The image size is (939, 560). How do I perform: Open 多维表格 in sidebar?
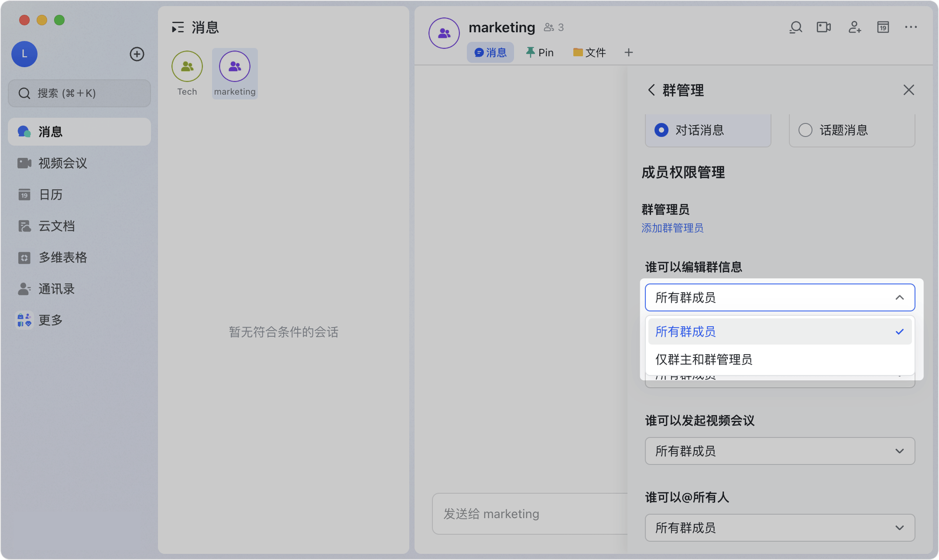click(79, 257)
